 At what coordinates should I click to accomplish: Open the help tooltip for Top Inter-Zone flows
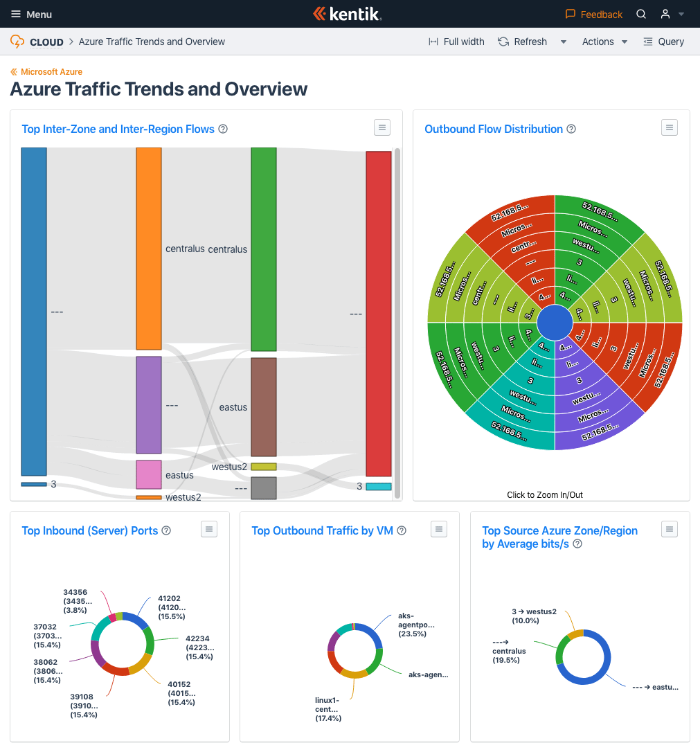(223, 129)
